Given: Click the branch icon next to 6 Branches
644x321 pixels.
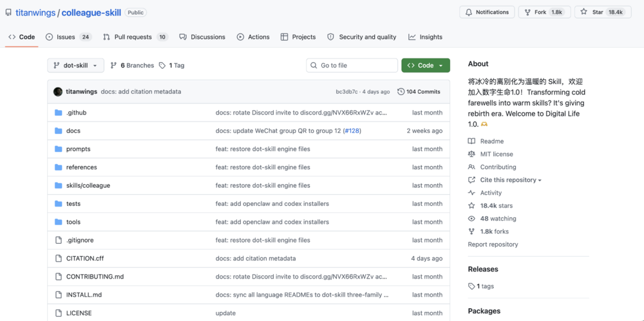Looking at the screenshot, I should [x=114, y=65].
